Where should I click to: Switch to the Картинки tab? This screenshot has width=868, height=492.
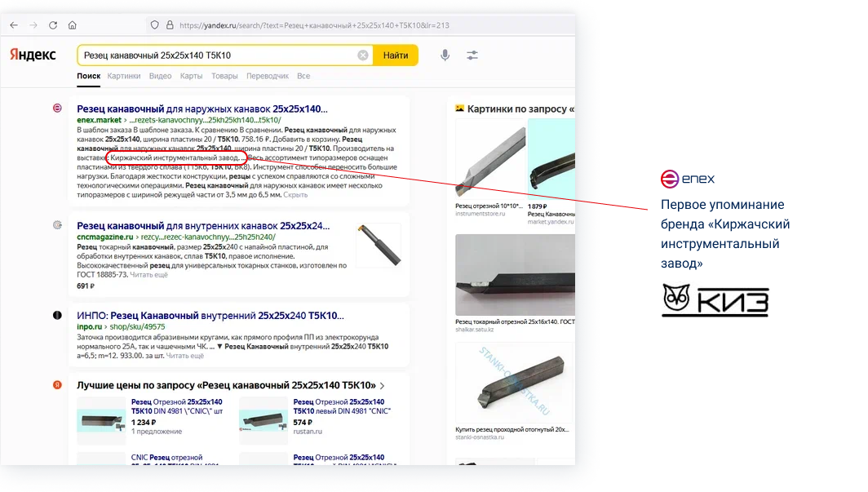click(x=124, y=76)
